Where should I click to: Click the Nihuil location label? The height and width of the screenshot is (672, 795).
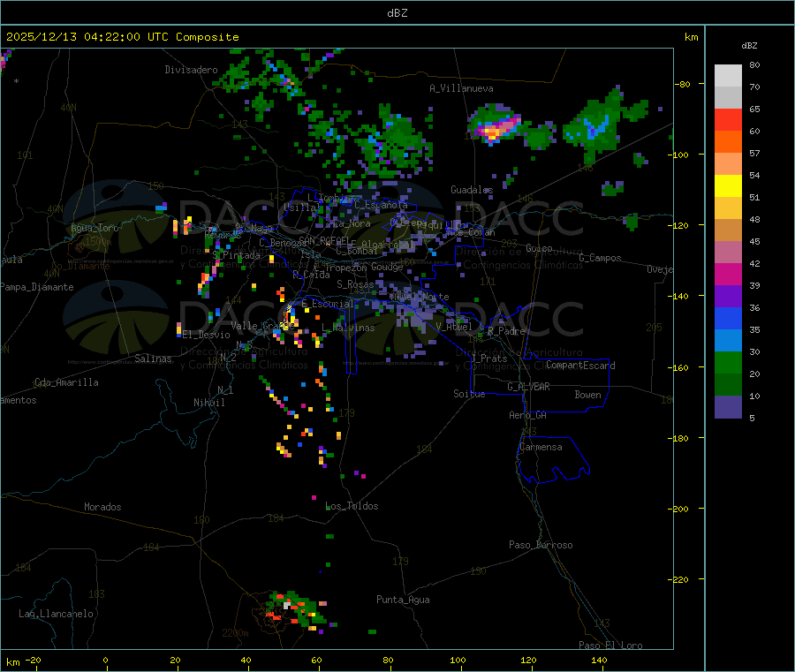208,403
